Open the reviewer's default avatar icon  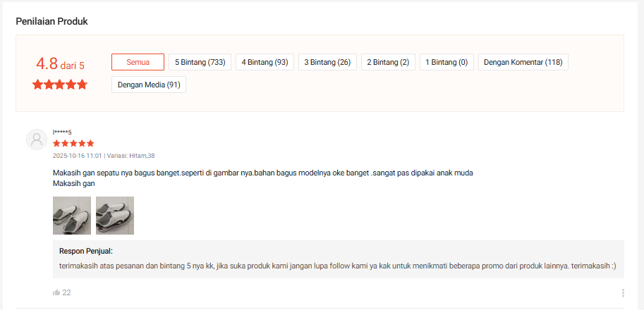pos(37,139)
